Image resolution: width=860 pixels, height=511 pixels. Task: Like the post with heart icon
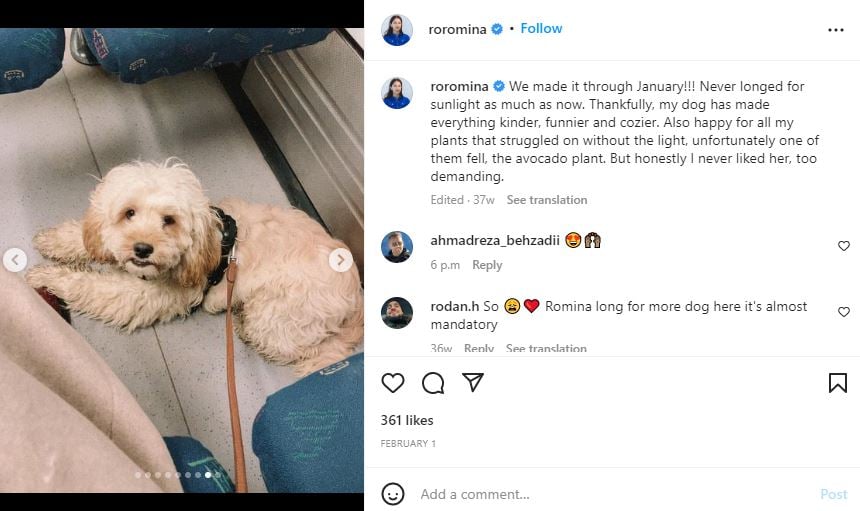point(393,383)
